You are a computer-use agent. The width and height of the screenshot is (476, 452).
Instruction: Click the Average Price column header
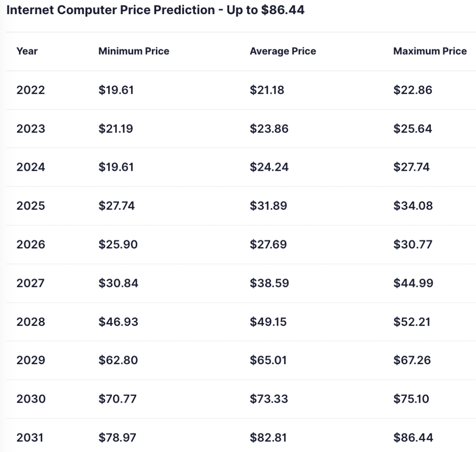[x=283, y=51]
